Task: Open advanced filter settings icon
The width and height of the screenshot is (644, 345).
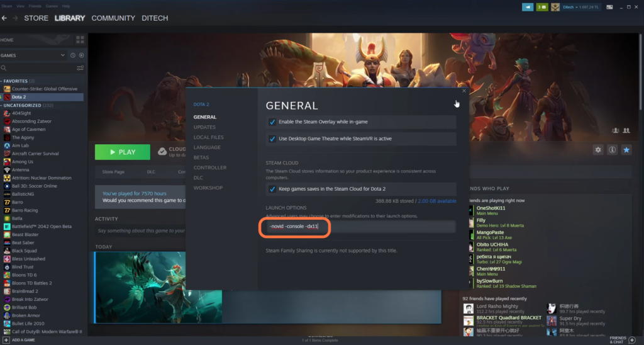Action: (x=80, y=68)
